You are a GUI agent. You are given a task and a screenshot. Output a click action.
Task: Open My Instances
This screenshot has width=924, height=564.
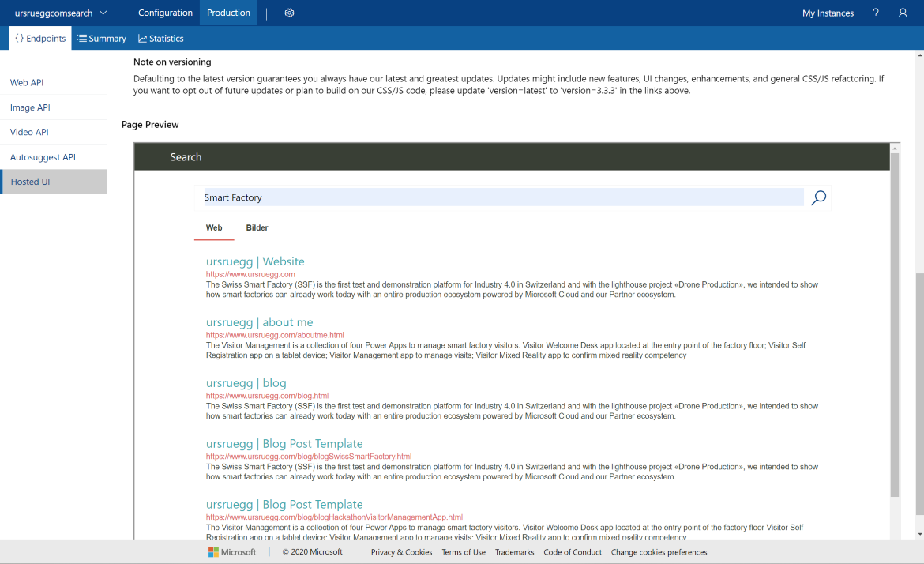pos(828,13)
